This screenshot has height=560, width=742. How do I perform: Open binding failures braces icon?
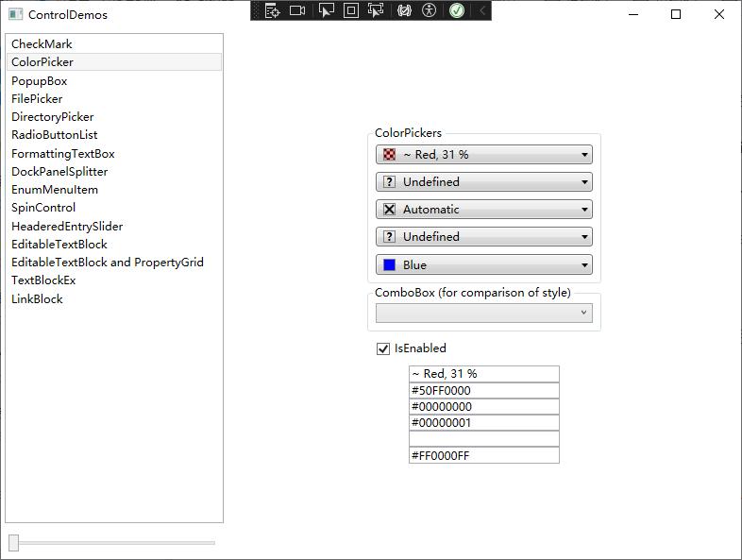[x=404, y=10]
